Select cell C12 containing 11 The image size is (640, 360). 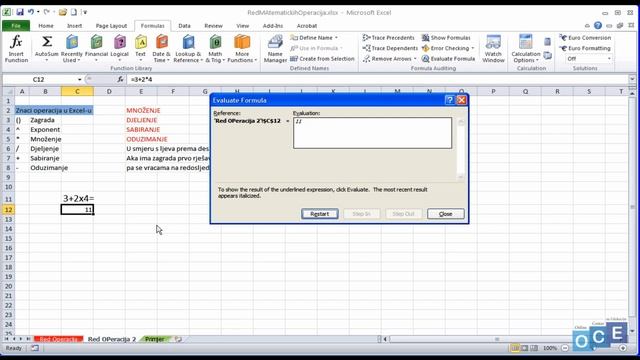[77, 209]
